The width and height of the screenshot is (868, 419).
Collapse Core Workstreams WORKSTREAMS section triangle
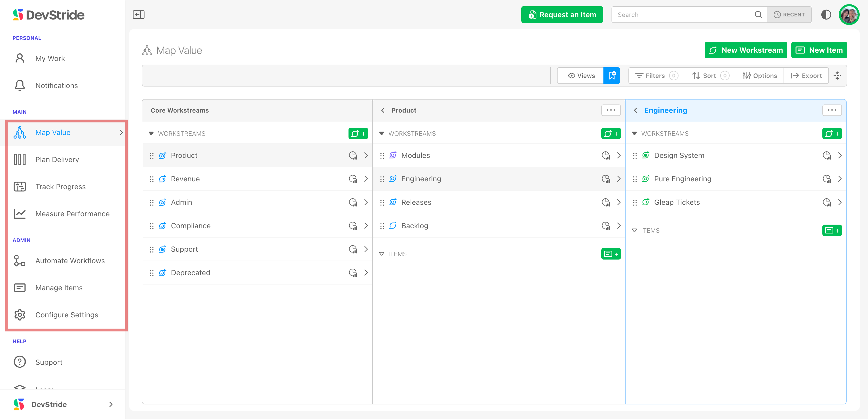[151, 134]
